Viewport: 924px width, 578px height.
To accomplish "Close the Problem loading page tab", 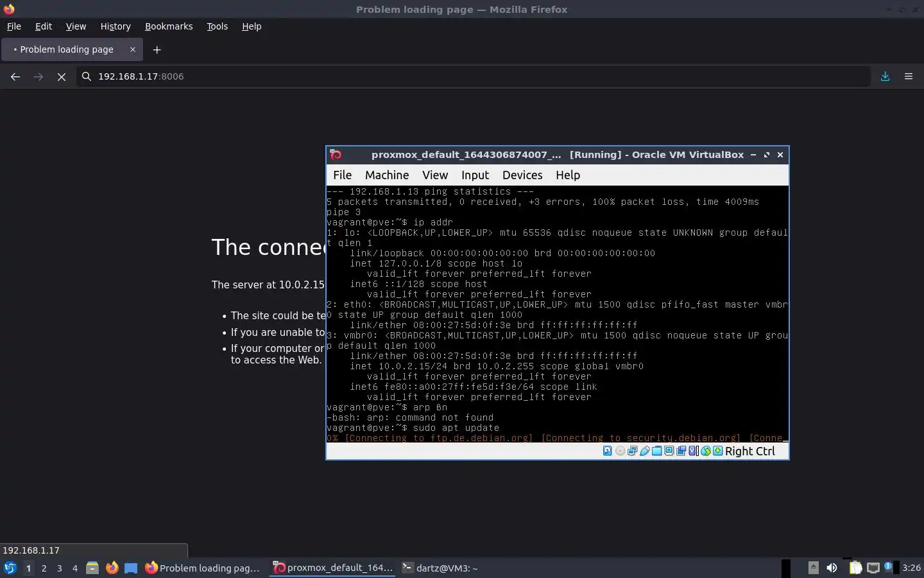I will [133, 49].
